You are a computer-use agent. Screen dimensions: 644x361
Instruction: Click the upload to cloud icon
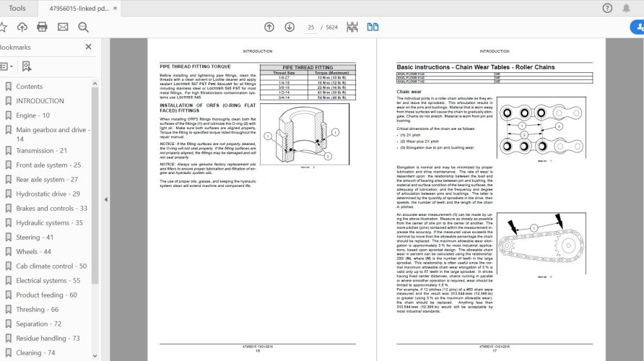(x=22, y=27)
